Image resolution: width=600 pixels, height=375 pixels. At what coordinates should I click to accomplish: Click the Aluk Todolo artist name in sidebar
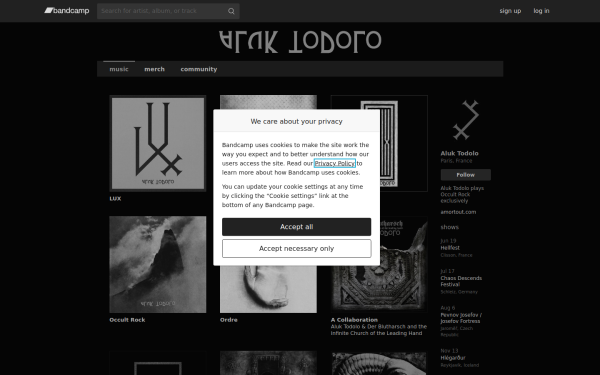click(x=459, y=153)
